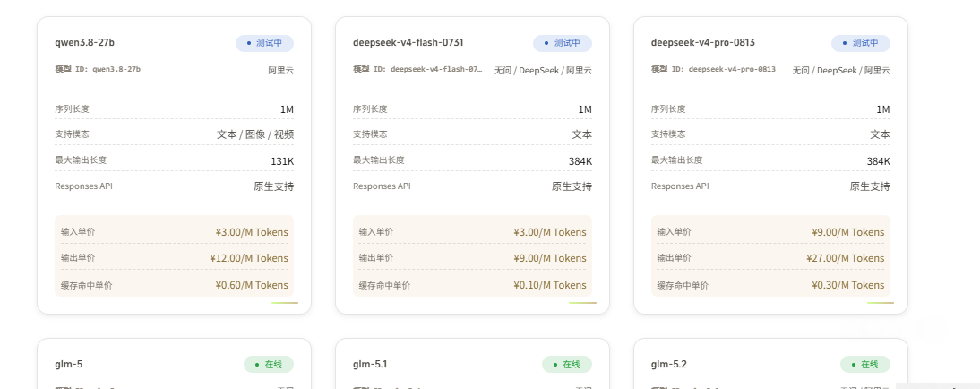The height and width of the screenshot is (389, 980).
Task: Click '文本' modality on deepseek-v4-flash-0731 card
Action: click(x=582, y=134)
